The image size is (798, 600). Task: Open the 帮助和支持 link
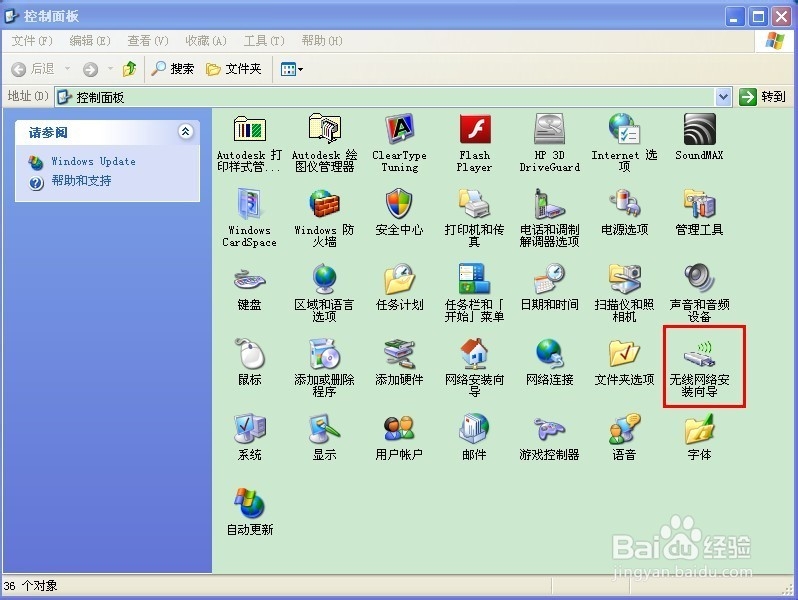click(81, 181)
